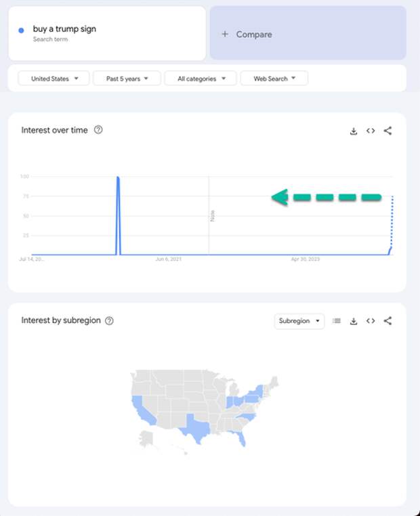Edit the 'buy a trump sign' search term

point(64,29)
